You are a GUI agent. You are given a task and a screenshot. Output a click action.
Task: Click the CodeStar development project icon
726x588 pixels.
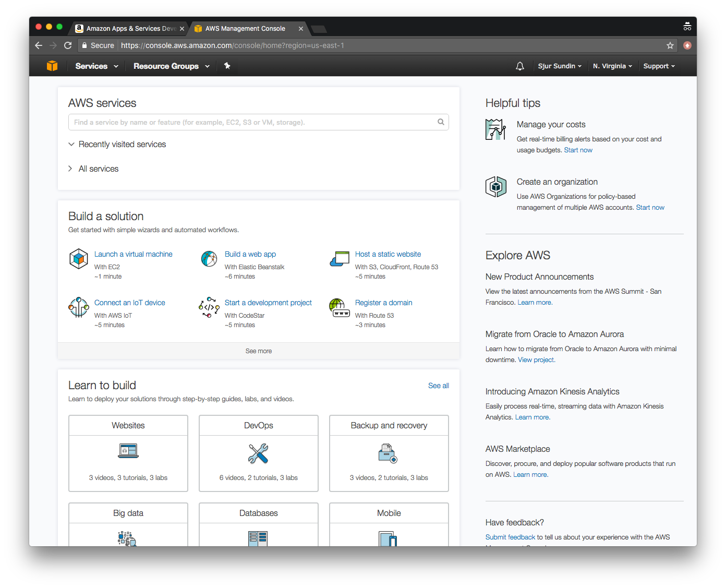click(x=209, y=307)
